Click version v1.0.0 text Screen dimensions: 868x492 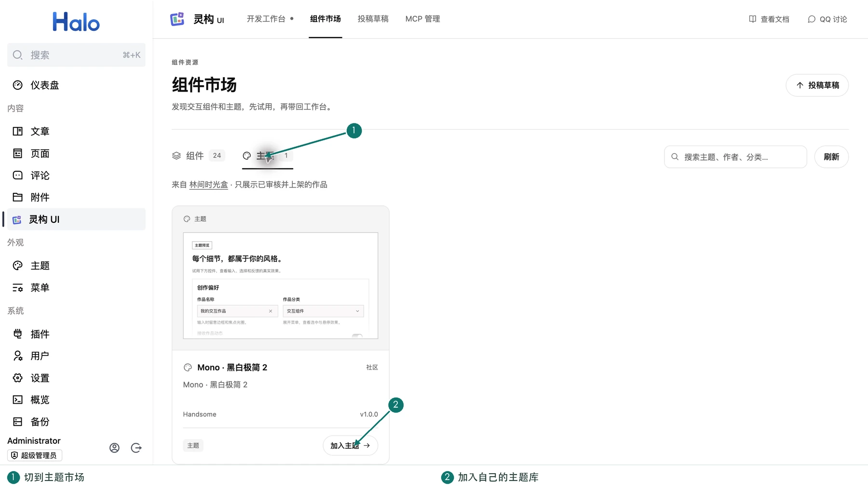coord(369,414)
